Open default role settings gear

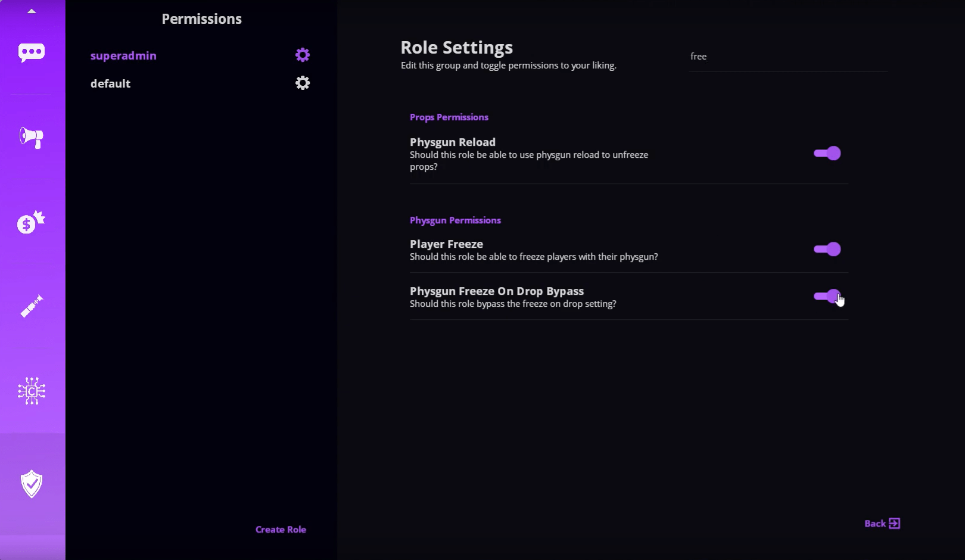pos(303,83)
